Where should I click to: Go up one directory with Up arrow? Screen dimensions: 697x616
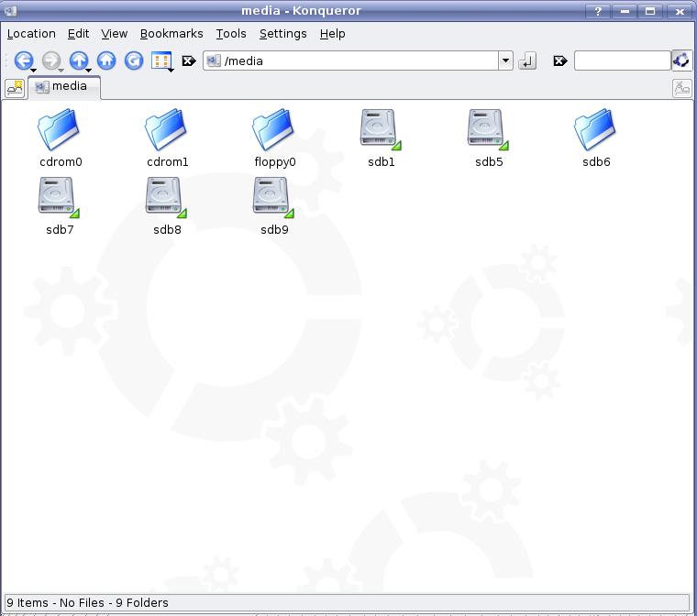79,60
